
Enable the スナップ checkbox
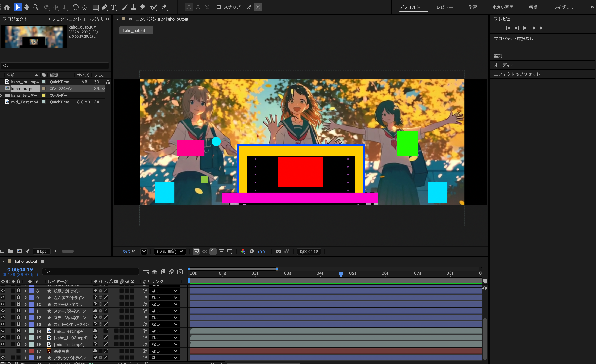[x=218, y=7]
